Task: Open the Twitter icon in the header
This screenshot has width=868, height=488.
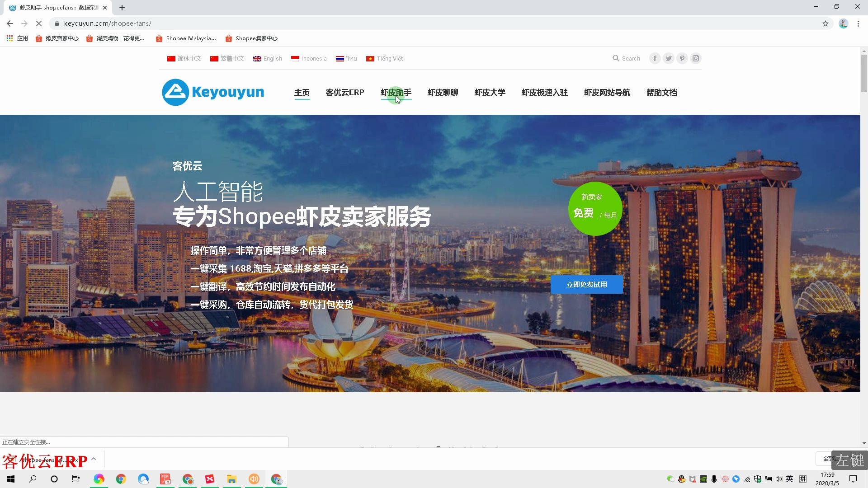Action: pos(668,58)
